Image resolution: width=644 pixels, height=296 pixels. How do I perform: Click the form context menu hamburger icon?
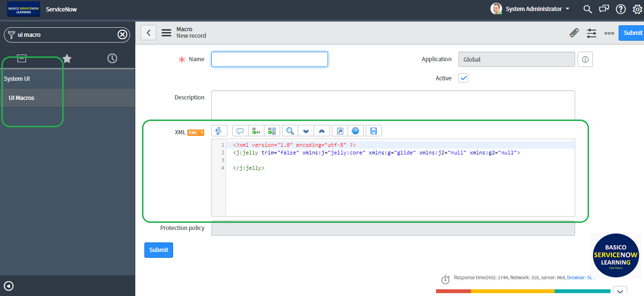tap(166, 33)
